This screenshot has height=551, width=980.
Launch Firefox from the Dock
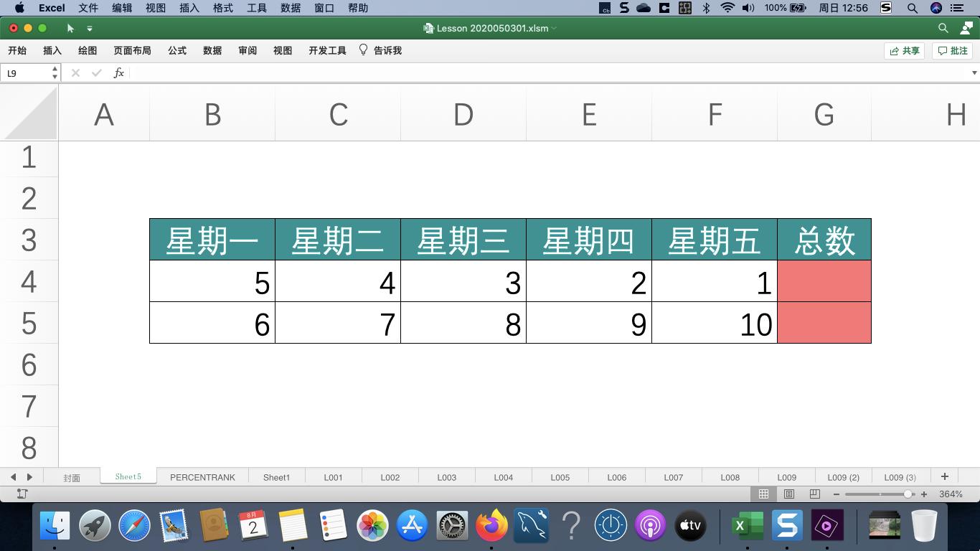coord(491,525)
